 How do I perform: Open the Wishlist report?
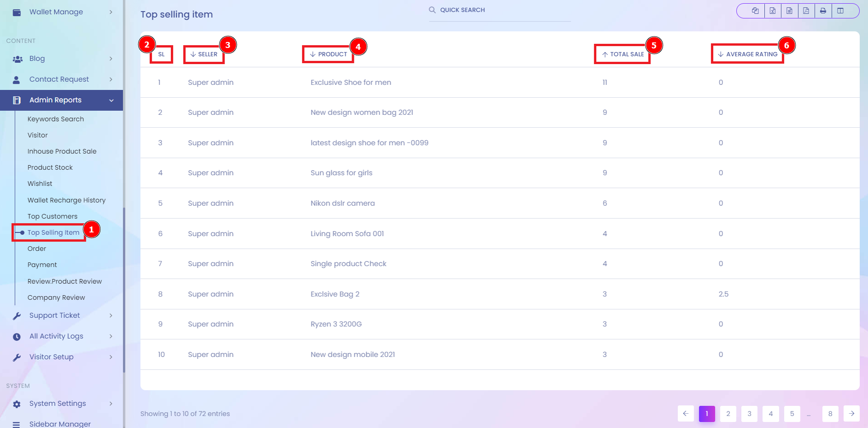tap(40, 184)
